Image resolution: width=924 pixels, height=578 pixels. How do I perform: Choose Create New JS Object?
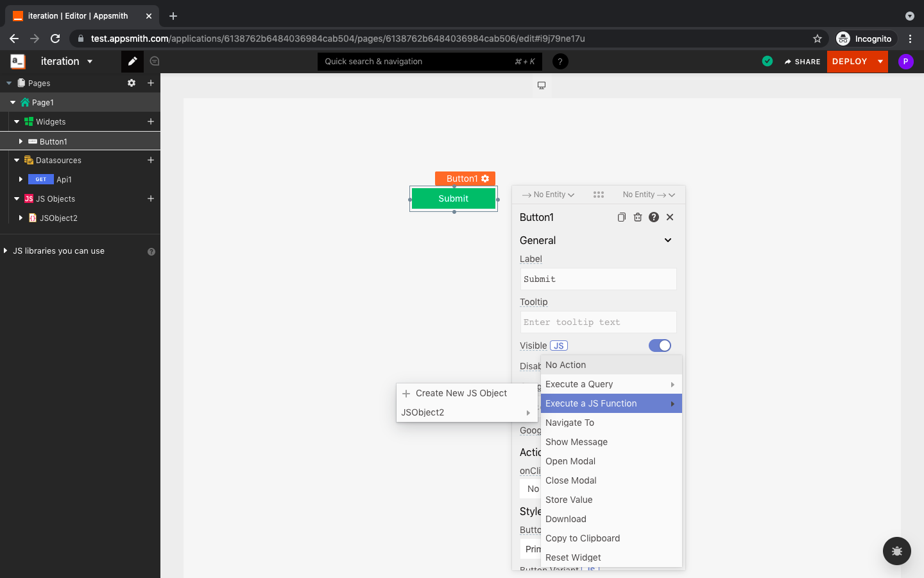coord(467,393)
